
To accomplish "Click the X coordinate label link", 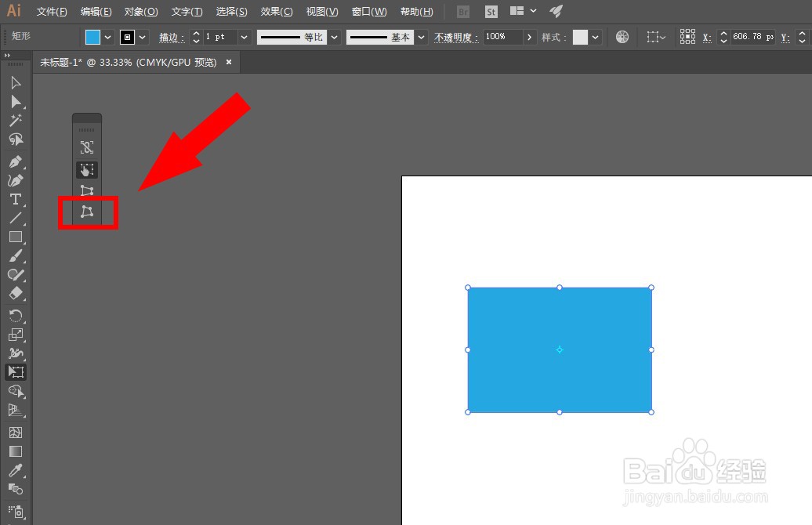I will [x=707, y=38].
